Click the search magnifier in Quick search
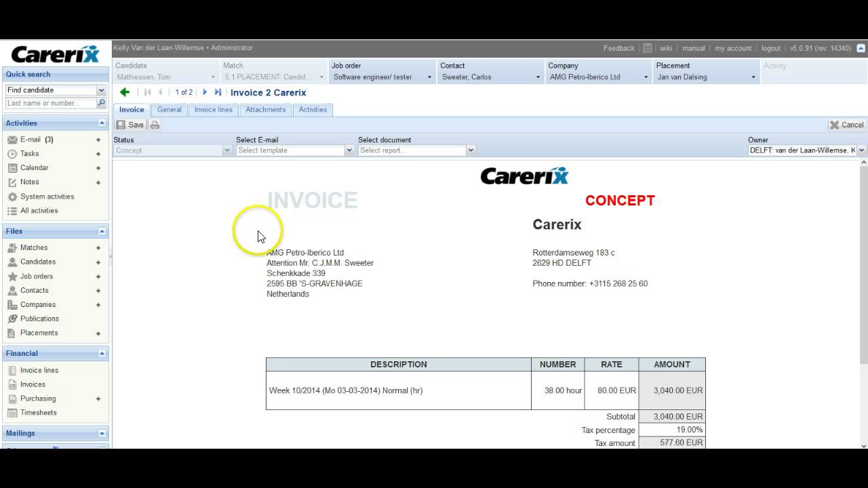The height and width of the screenshot is (488, 868). coord(102,103)
